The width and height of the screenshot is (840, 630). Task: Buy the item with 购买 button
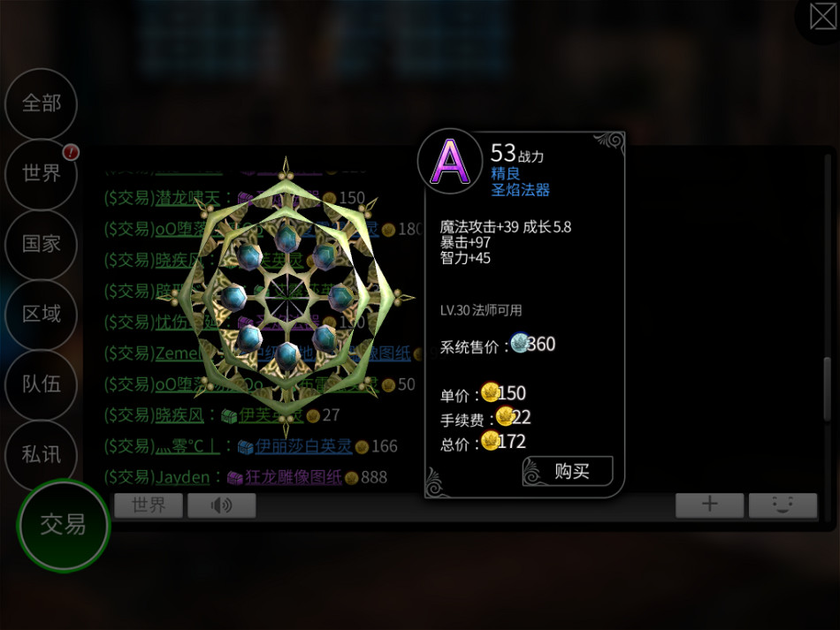point(568,472)
